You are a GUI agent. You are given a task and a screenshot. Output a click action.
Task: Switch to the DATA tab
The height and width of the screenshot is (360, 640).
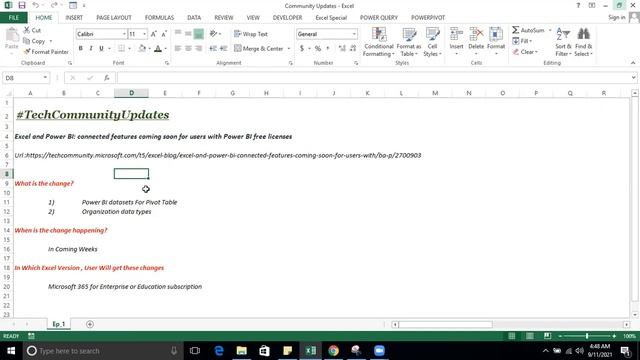point(194,18)
